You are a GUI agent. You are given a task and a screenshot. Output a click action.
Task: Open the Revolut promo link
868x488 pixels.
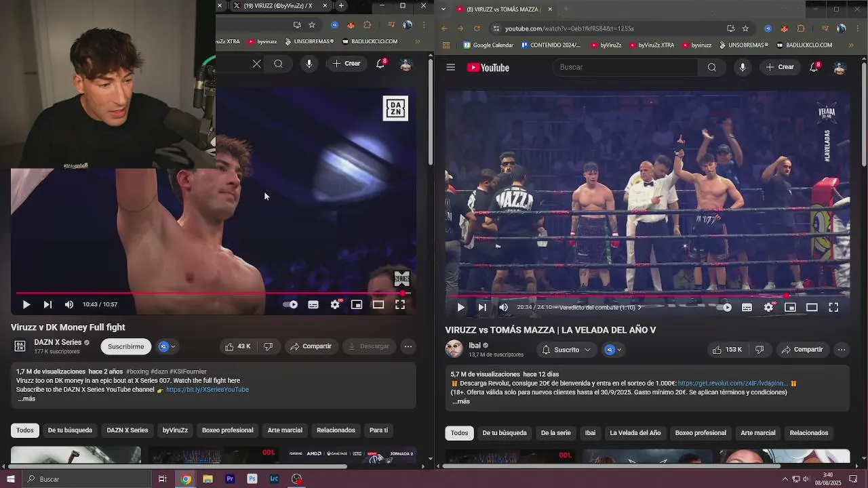click(733, 384)
